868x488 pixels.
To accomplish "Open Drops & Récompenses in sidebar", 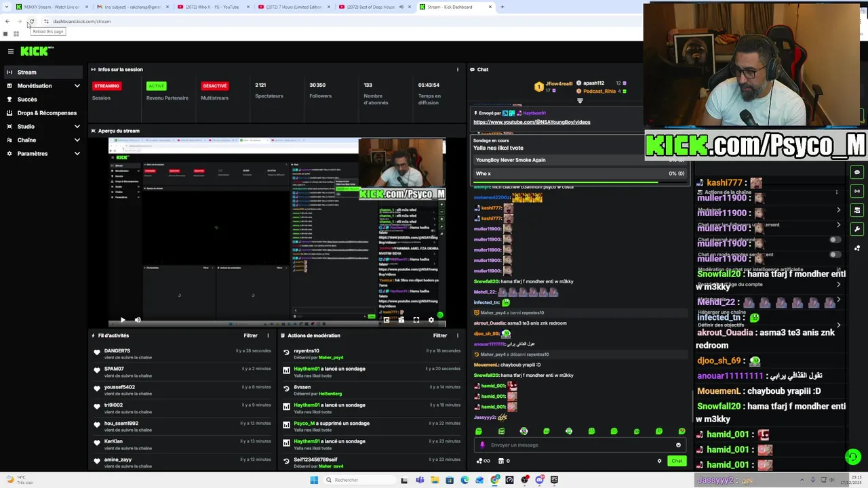I will point(43,113).
